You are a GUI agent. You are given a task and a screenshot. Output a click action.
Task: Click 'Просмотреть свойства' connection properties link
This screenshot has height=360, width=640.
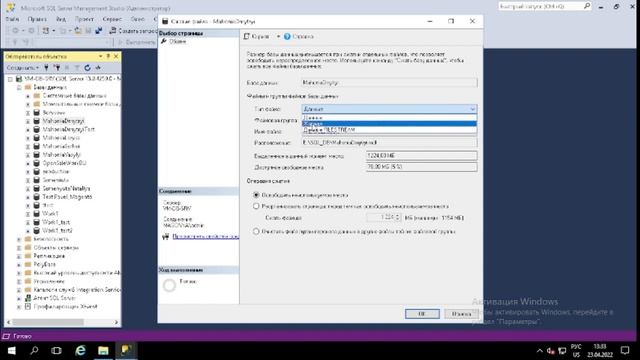click(x=205, y=236)
